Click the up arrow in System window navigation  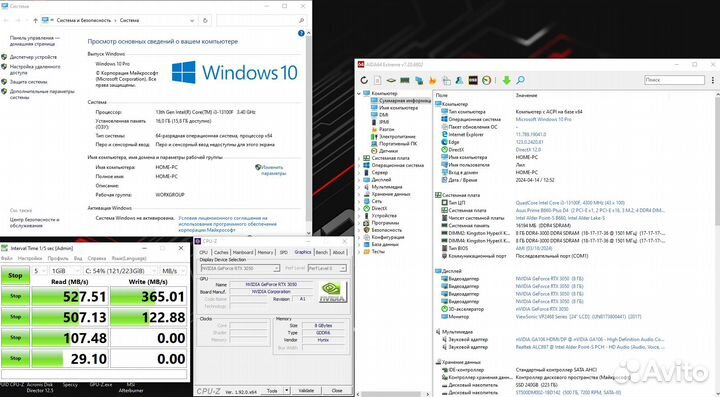click(35, 20)
